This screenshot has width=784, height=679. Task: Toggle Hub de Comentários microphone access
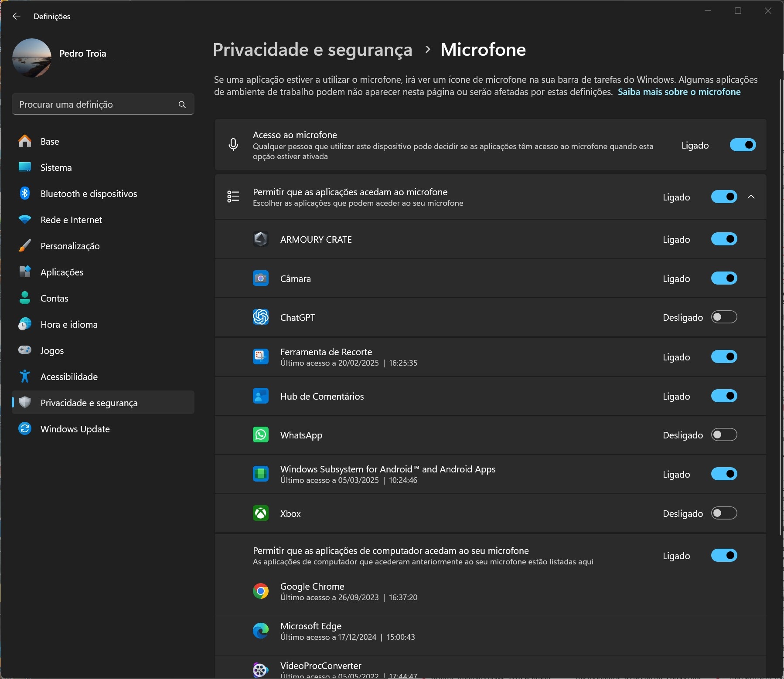724,396
